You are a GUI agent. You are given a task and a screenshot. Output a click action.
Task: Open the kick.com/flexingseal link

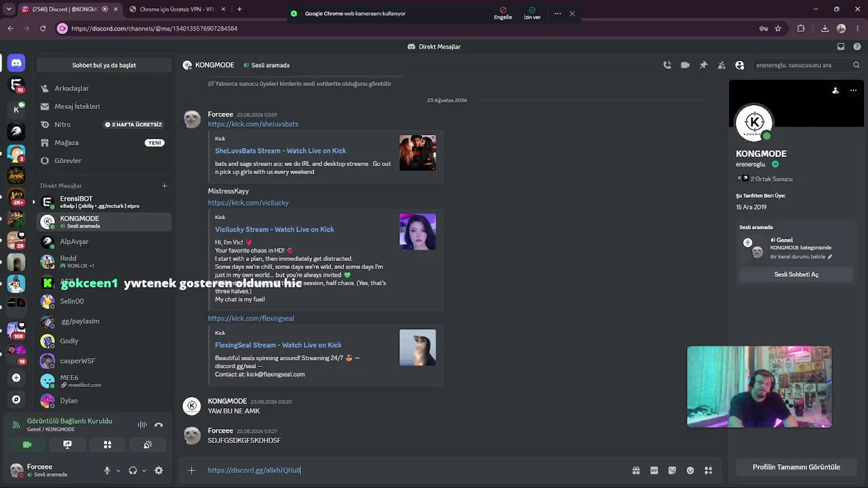(251, 319)
